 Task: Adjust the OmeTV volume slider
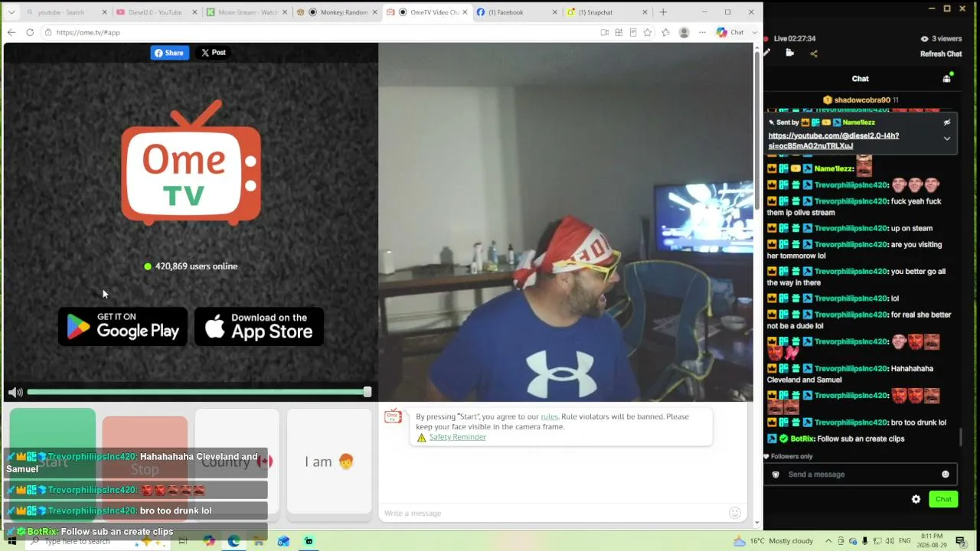pyautogui.click(x=199, y=392)
